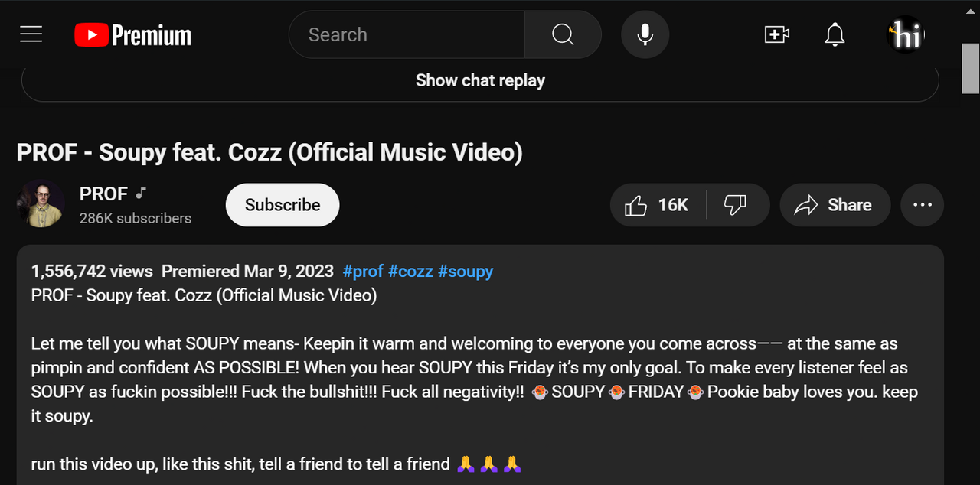This screenshot has height=485, width=980.
Task: Open the Create video icon
Action: pyautogui.click(x=776, y=34)
